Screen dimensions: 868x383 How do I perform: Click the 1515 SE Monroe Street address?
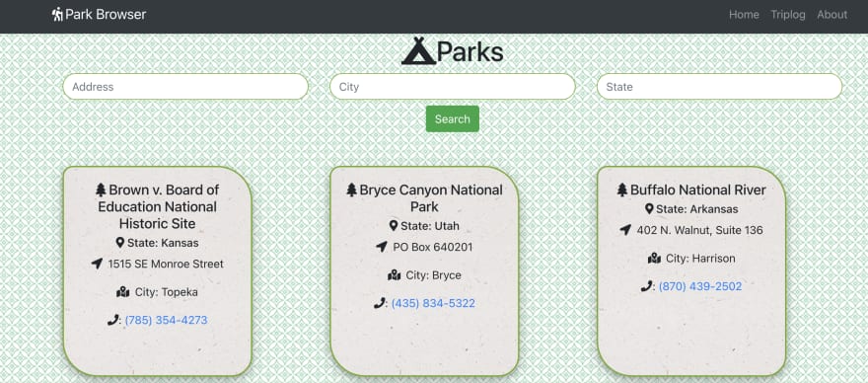[x=166, y=264]
